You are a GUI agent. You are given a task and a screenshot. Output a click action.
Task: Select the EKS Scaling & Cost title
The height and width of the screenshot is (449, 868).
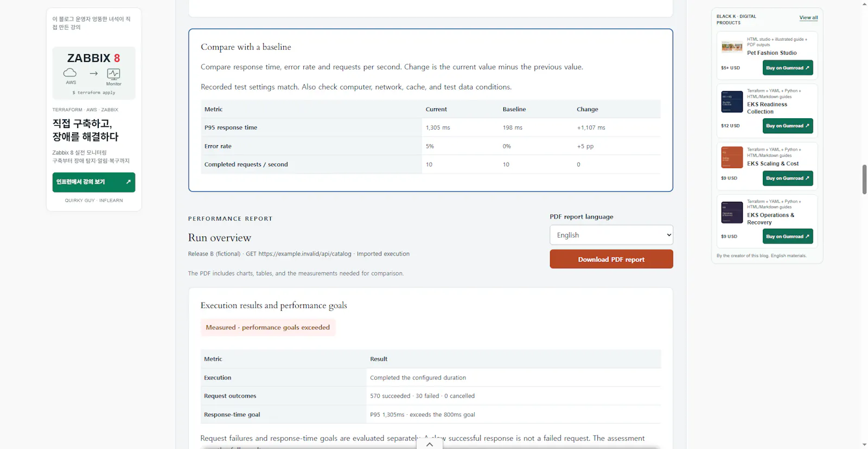(x=773, y=164)
